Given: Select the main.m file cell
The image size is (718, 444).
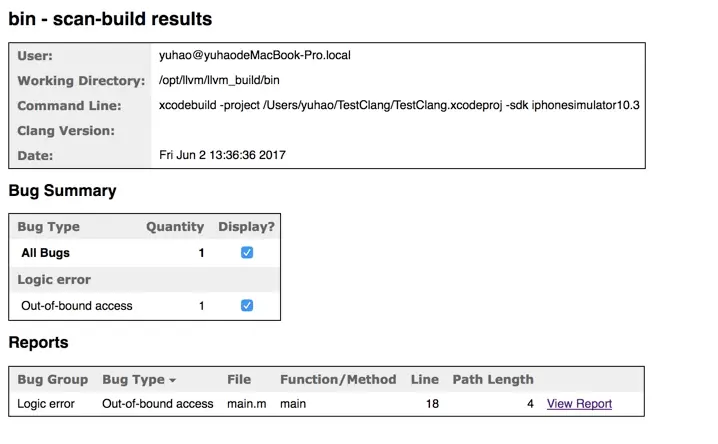Looking at the screenshot, I should [x=247, y=404].
